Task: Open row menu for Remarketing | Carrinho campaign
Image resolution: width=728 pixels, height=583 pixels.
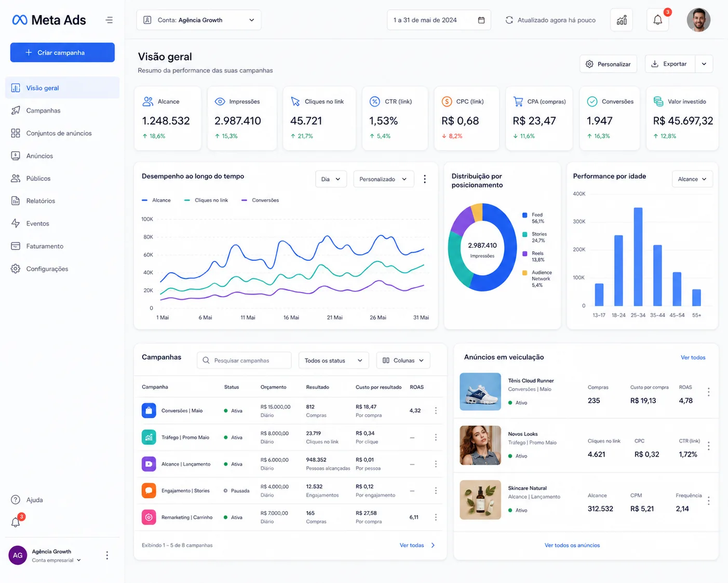Action: tap(436, 517)
